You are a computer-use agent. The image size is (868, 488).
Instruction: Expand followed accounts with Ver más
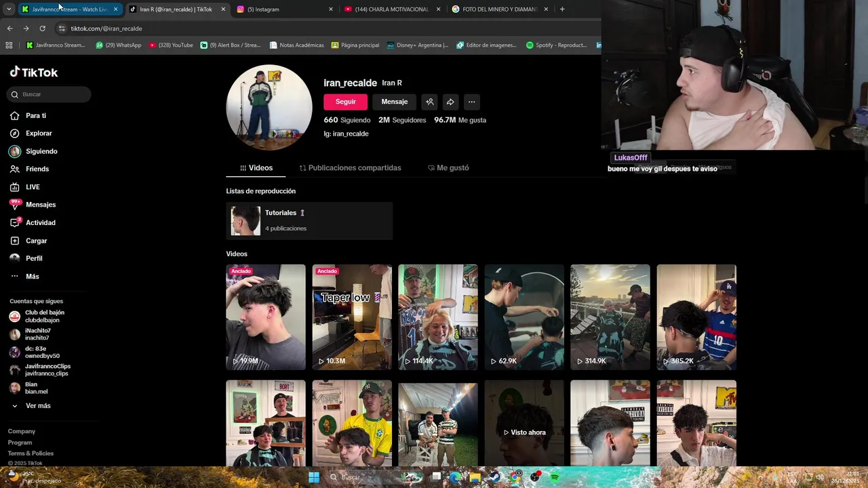(31, 406)
